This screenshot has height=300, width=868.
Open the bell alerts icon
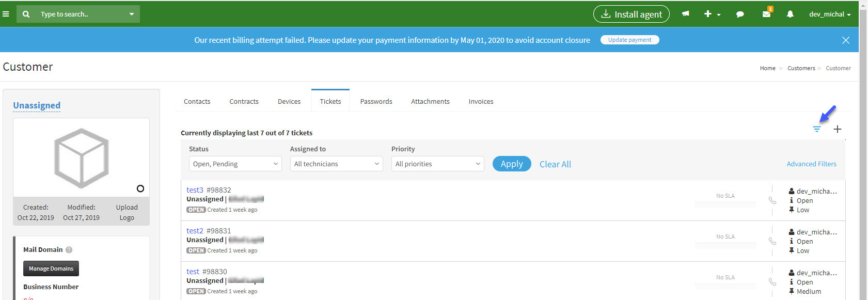(790, 14)
